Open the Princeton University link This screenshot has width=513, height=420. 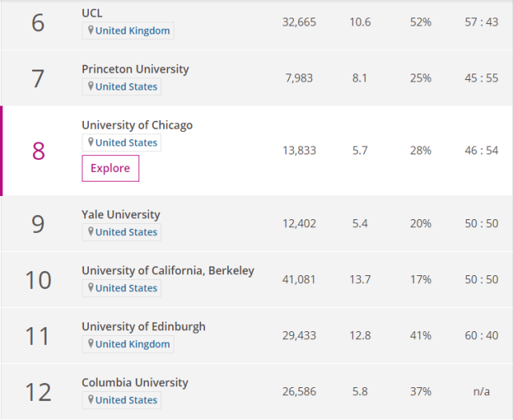pos(135,69)
